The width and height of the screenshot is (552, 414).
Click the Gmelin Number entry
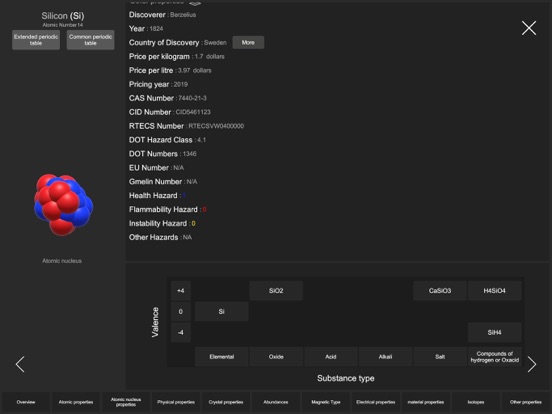tap(163, 182)
